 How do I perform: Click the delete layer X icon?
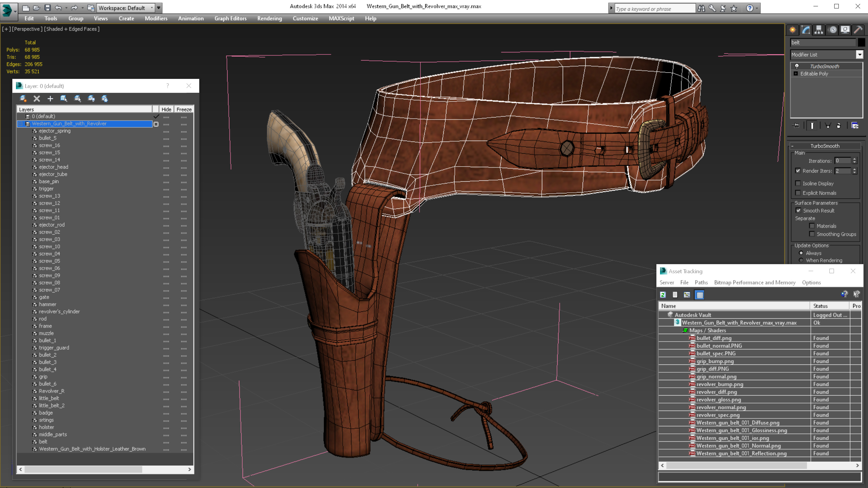tap(37, 99)
